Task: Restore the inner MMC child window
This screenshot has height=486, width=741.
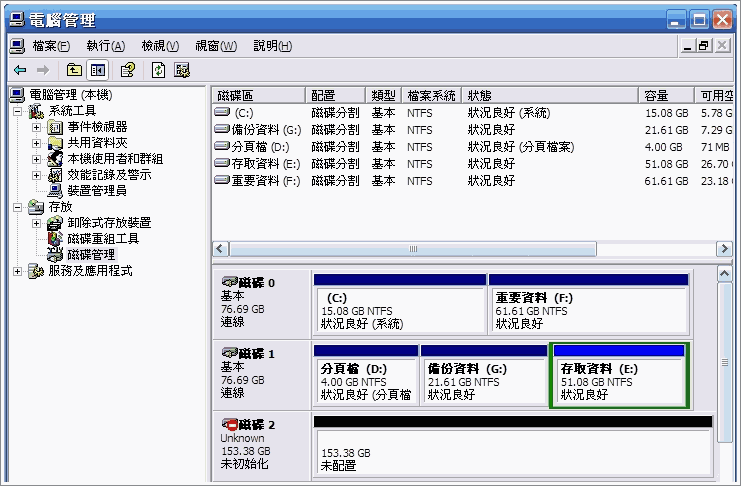Action: (x=704, y=46)
